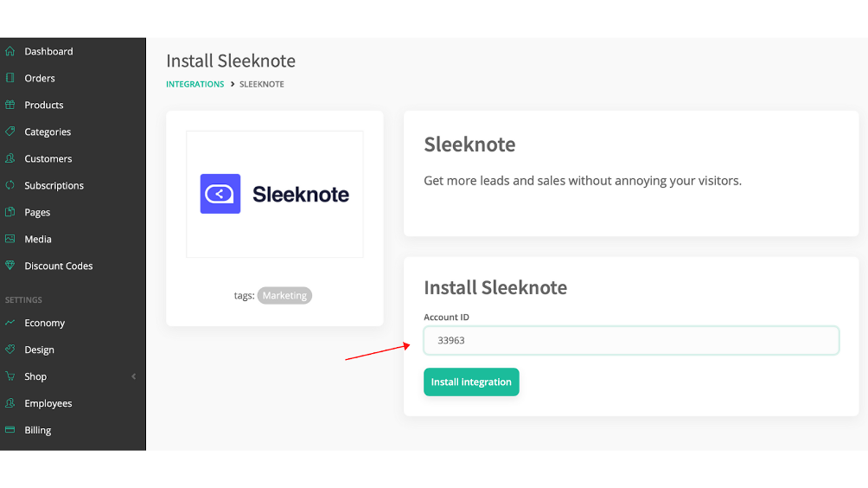Viewport: 868px width, 488px height.
Task: Click the Sleeknote logo image
Action: (x=275, y=194)
